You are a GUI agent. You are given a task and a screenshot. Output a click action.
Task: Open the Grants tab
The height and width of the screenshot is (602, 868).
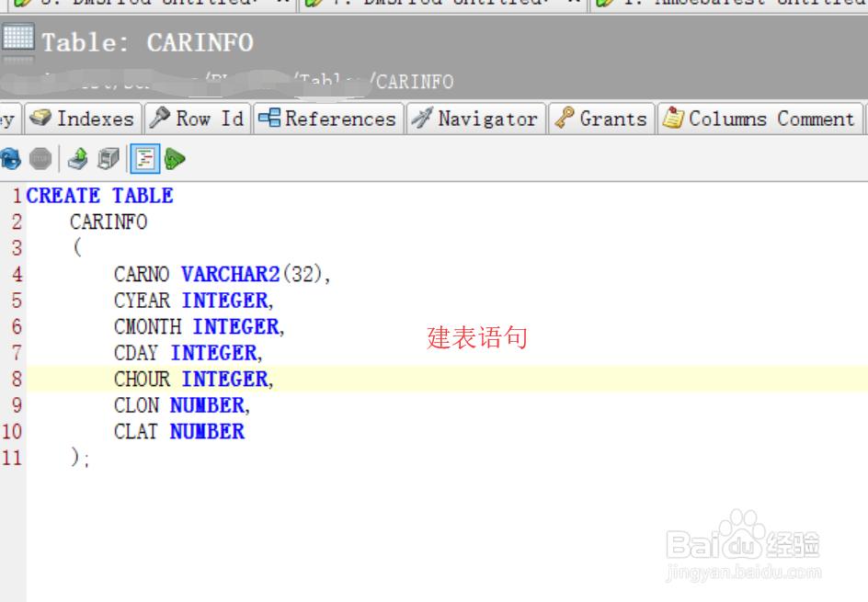601,119
